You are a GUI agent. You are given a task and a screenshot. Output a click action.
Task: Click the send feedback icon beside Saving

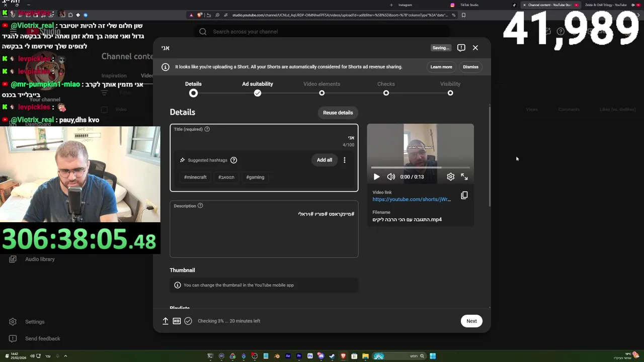click(x=461, y=48)
